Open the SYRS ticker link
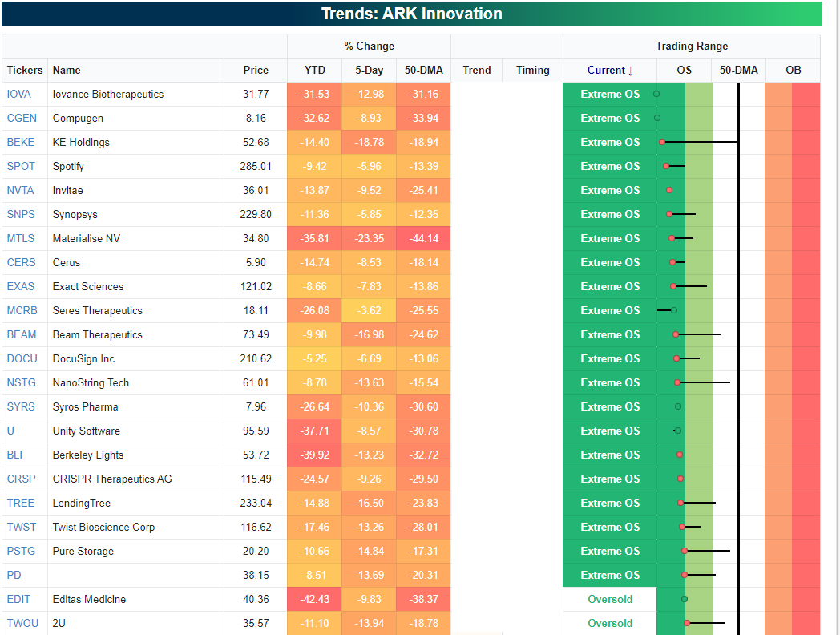840x635 pixels. pos(21,406)
